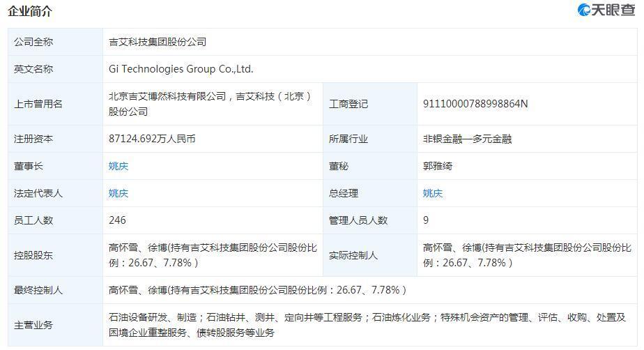Click the 注册资本 label cell
Image resolution: width=644 pixels, height=350 pixels.
55,139
